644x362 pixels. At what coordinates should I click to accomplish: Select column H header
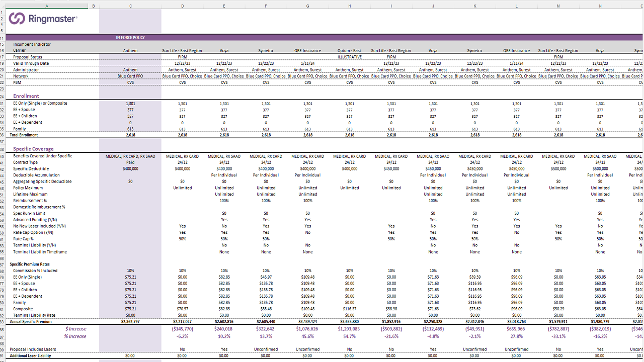click(350, 6)
